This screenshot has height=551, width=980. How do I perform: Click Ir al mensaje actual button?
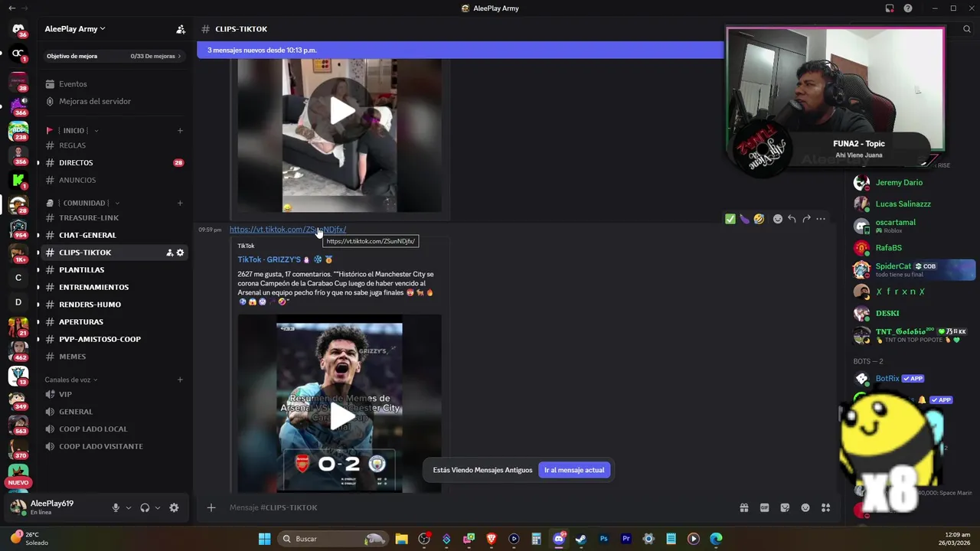click(574, 470)
